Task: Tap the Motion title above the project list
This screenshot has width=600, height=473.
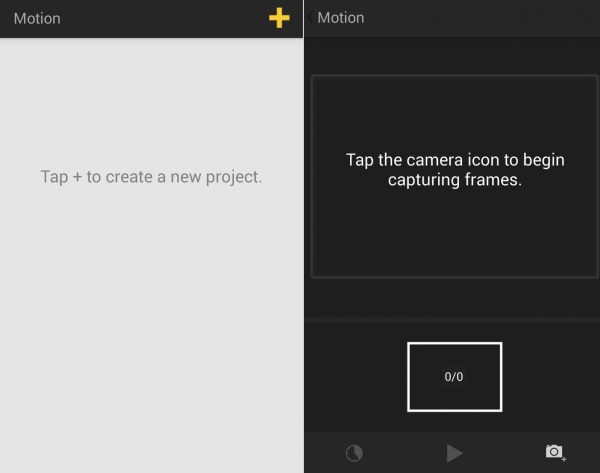Action: tap(37, 18)
